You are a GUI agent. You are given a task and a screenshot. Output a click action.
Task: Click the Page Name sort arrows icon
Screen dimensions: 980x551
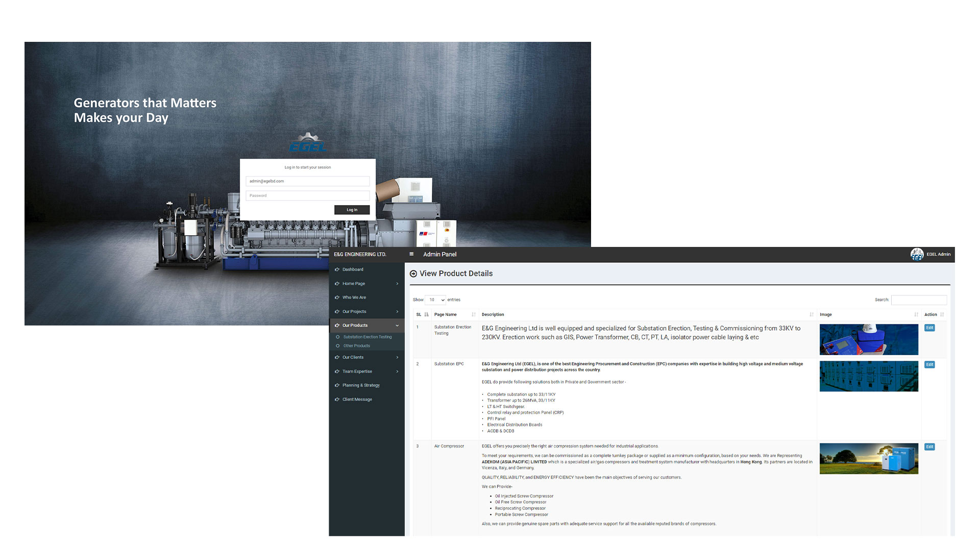[x=474, y=315]
